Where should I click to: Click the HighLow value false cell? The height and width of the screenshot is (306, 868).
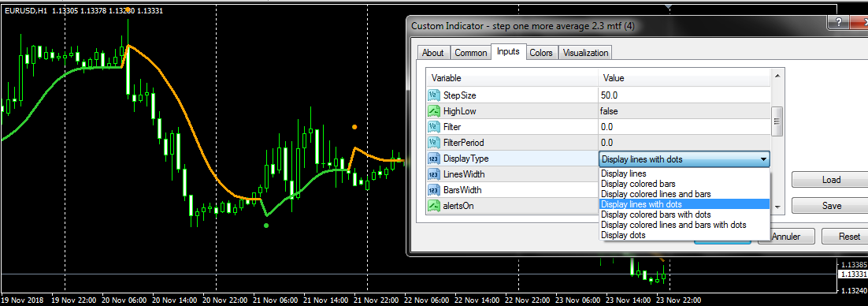[x=684, y=111]
